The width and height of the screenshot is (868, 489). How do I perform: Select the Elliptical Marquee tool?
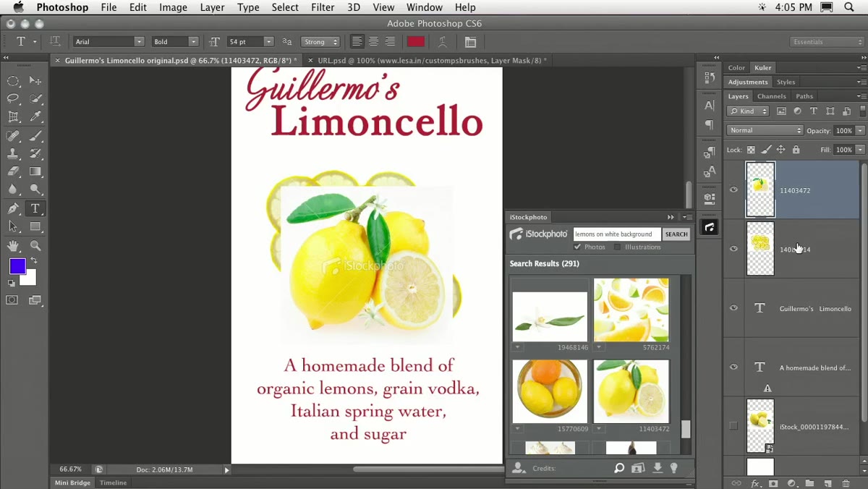point(13,81)
